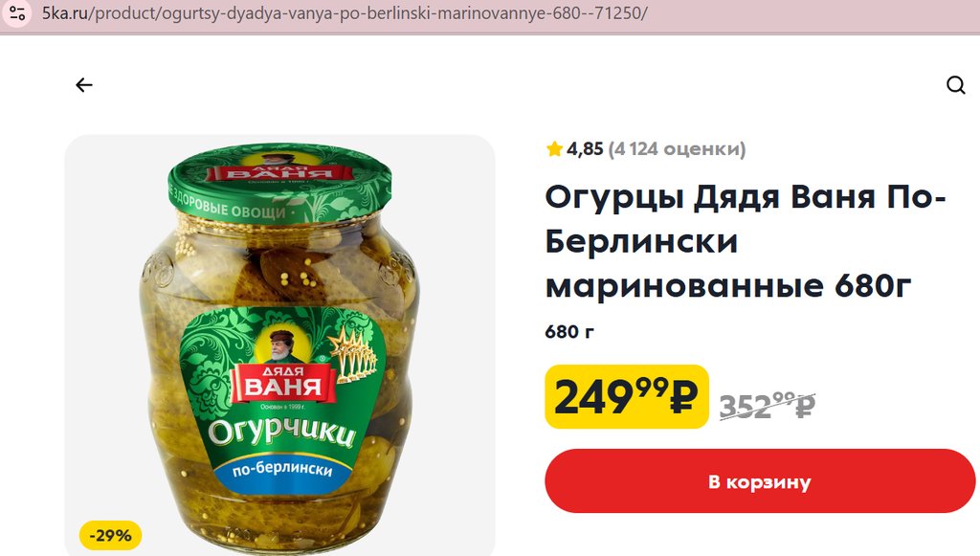Viewport: 980px width, 556px height.
Task: Click the yellow rating star icon
Action: pyautogui.click(x=554, y=148)
